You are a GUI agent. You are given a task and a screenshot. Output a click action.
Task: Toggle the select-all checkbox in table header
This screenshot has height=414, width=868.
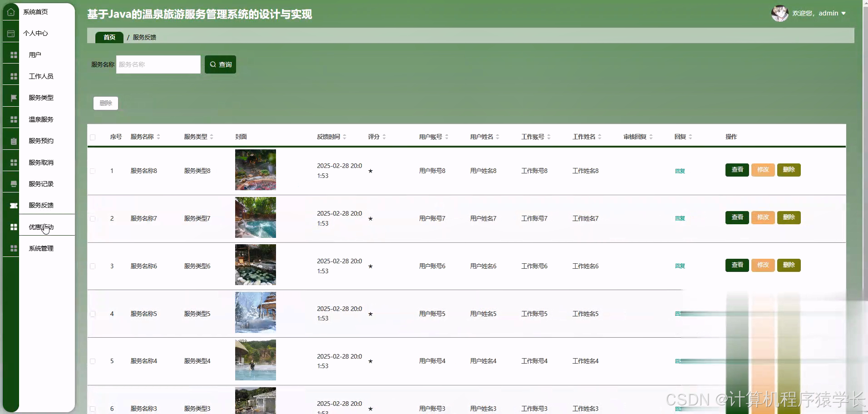click(93, 137)
